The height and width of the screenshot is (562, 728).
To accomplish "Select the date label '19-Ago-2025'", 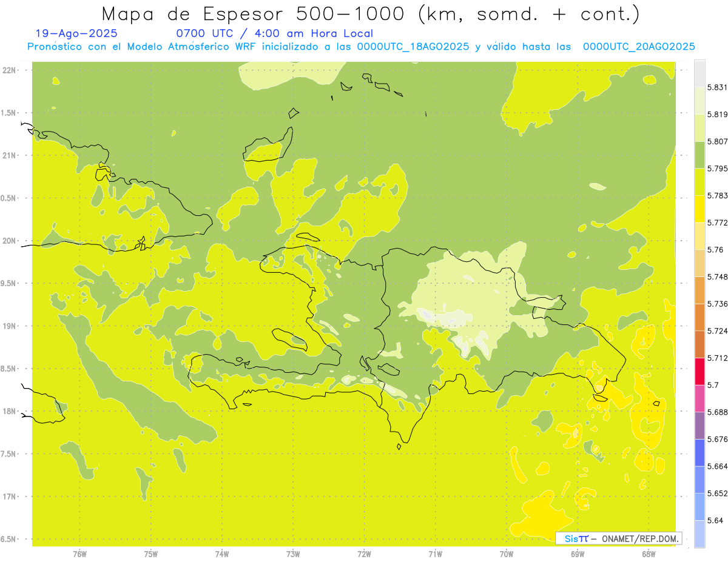I will tap(76, 34).
